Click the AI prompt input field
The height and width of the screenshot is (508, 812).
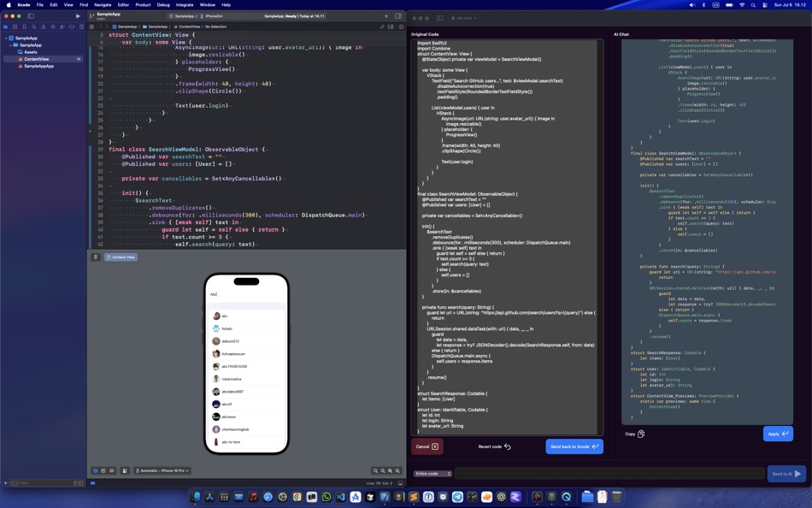point(609,474)
